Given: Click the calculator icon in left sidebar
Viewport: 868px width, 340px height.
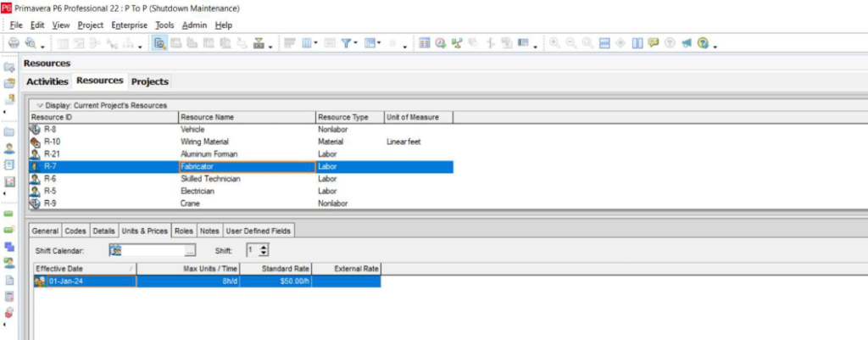Looking at the screenshot, I should (x=9, y=296).
